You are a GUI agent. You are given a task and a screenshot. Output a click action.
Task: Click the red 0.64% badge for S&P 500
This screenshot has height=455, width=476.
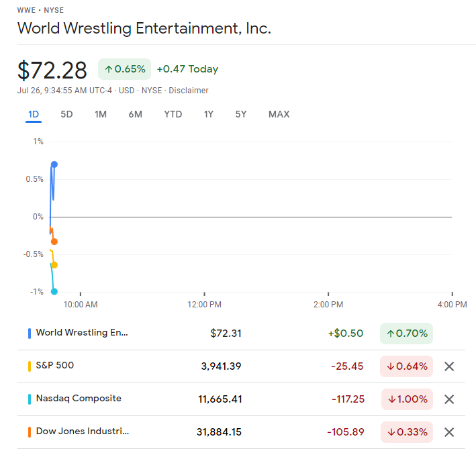pyautogui.click(x=406, y=366)
